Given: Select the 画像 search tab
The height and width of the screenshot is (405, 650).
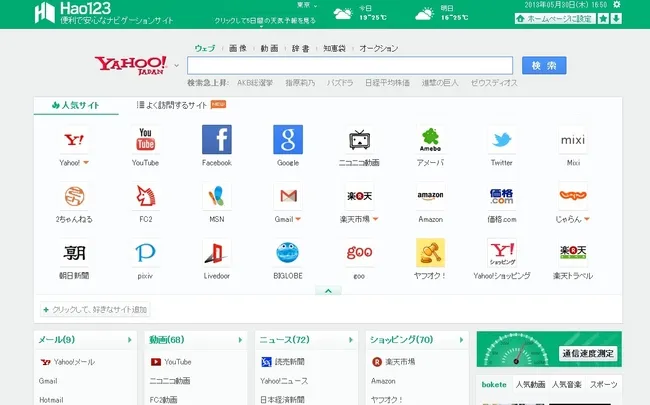Looking at the screenshot, I should [237, 48].
